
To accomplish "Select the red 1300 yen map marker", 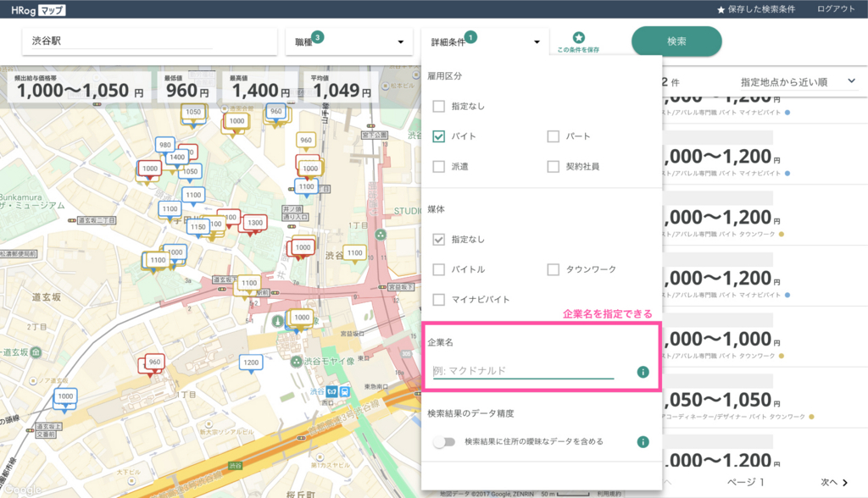I will click(x=254, y=224).
